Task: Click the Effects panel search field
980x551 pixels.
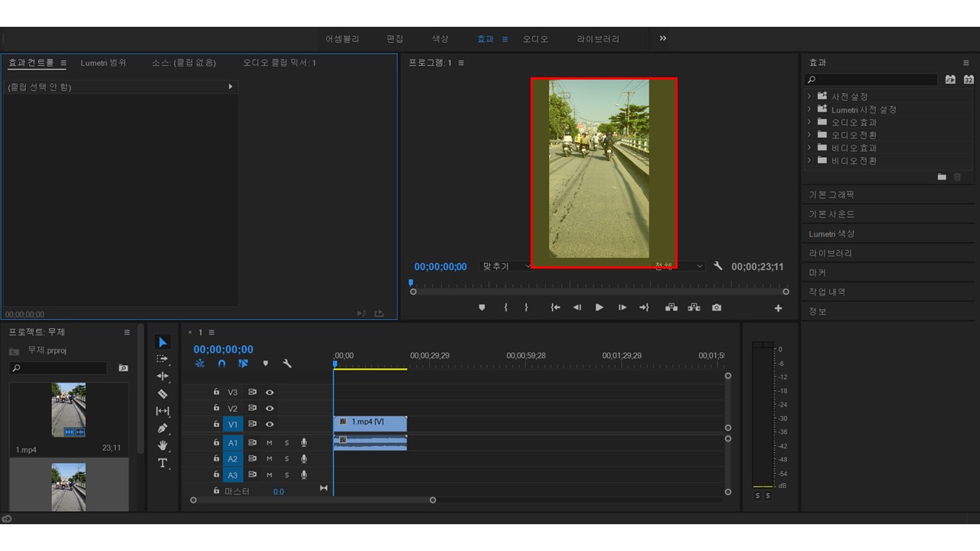Action: click(873, 80)
